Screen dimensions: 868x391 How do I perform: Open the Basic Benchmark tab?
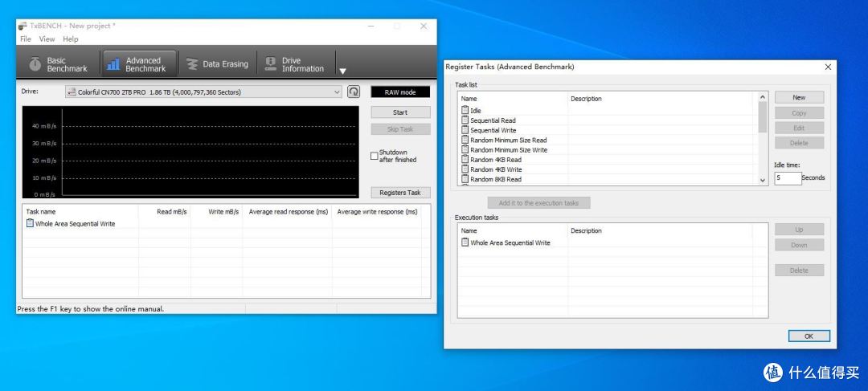[58, 64]
